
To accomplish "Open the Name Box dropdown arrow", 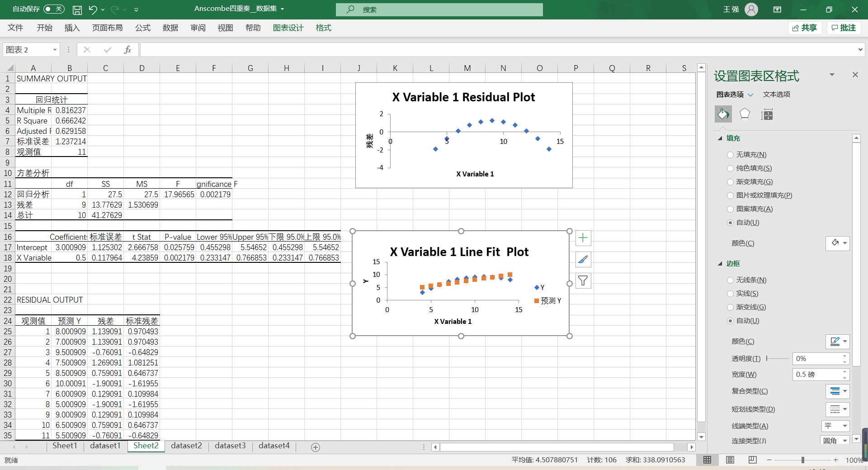I will [55, 50].
